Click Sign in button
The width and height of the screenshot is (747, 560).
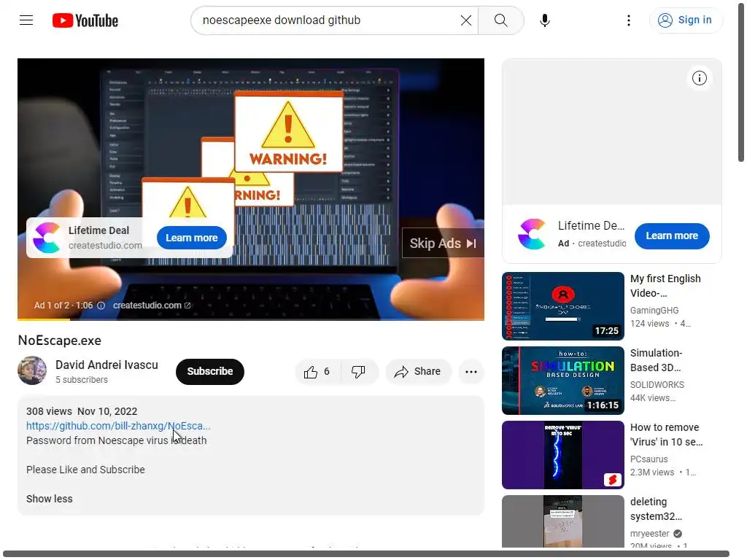[x=686, y=20]
